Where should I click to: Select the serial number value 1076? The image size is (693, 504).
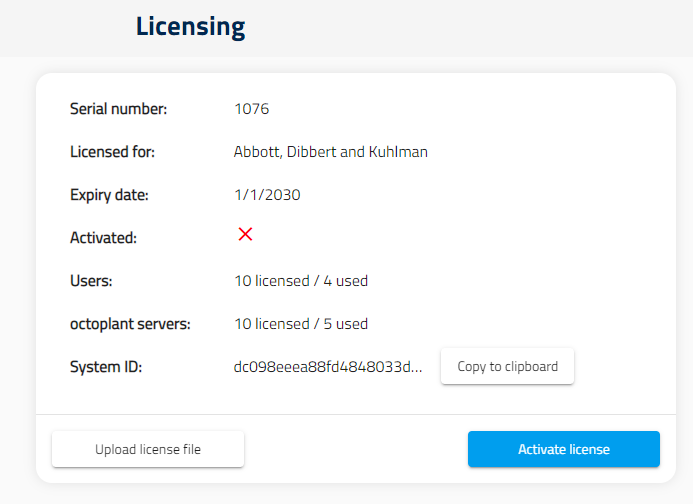251,109
